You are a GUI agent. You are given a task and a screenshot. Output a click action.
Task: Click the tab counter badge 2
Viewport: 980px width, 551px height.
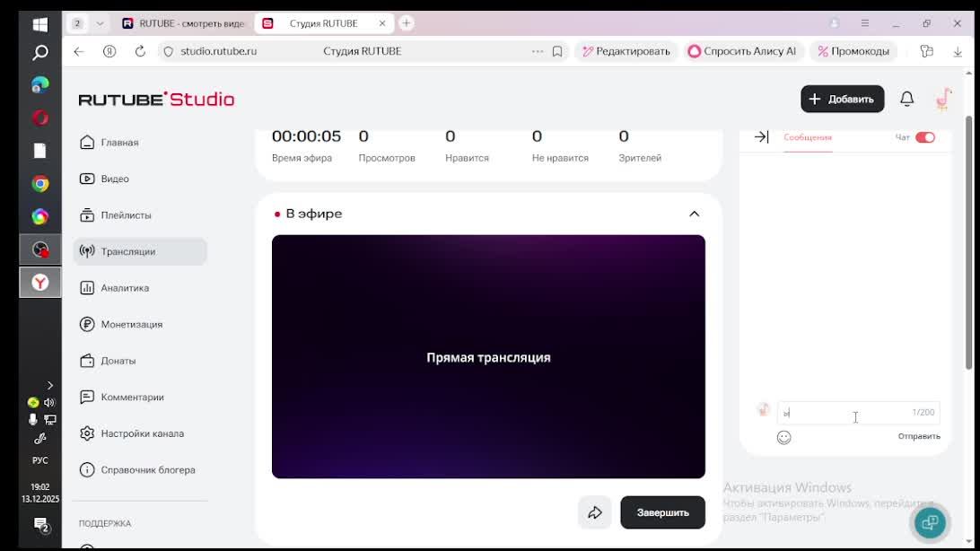77,23
